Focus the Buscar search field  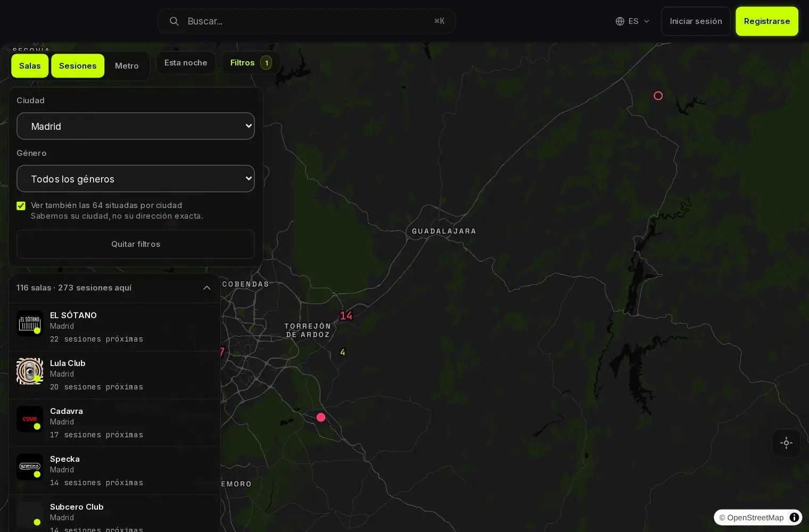click(x=307, y=21)
